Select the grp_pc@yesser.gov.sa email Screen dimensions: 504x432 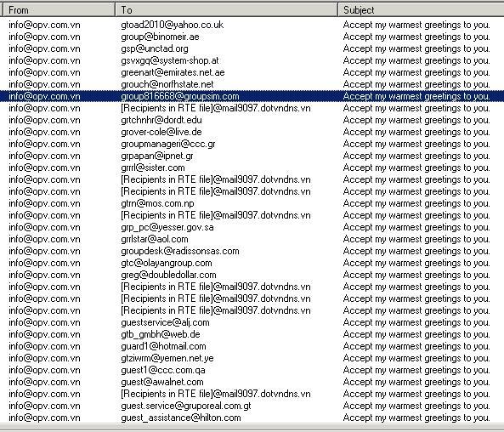tap(252, 227)
